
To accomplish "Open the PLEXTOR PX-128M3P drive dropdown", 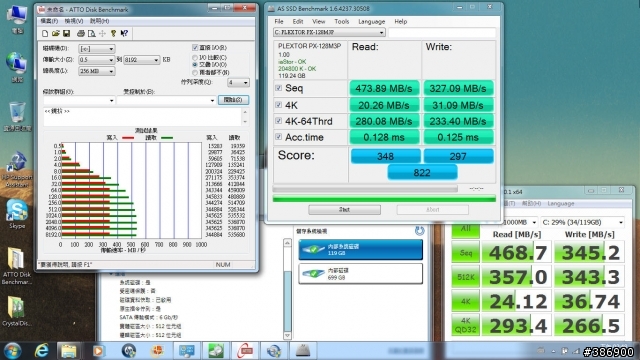I will (x=329, y=32).
